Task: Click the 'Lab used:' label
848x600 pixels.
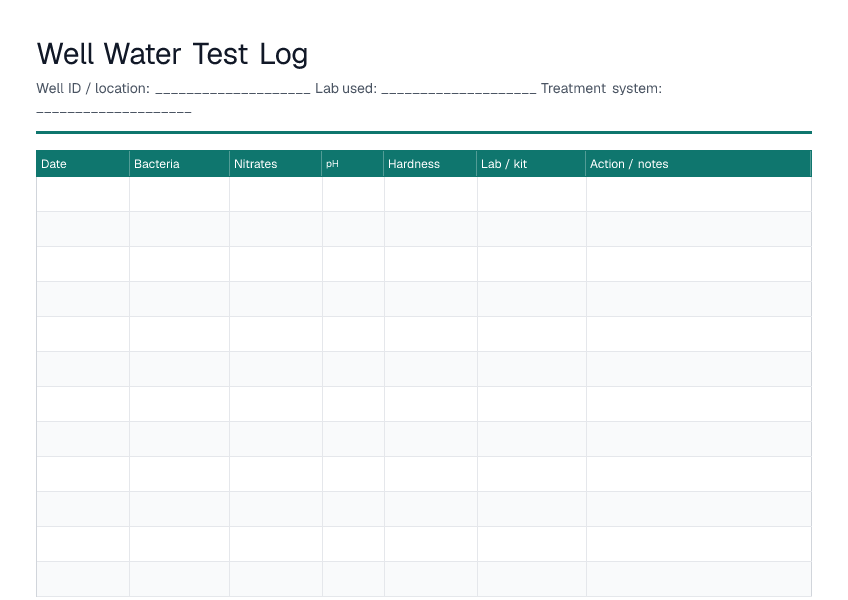Action: [x=346, y=88]
